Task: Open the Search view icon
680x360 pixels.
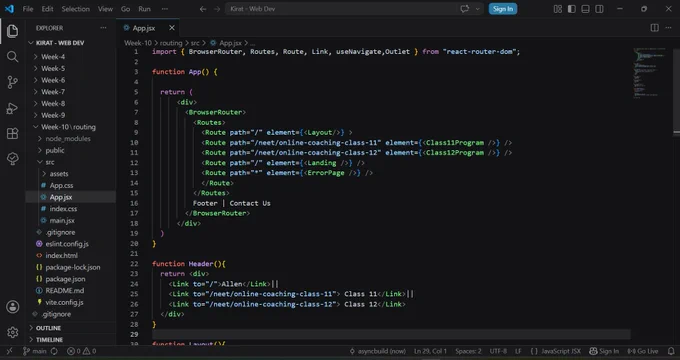Action: pos(13,57)
